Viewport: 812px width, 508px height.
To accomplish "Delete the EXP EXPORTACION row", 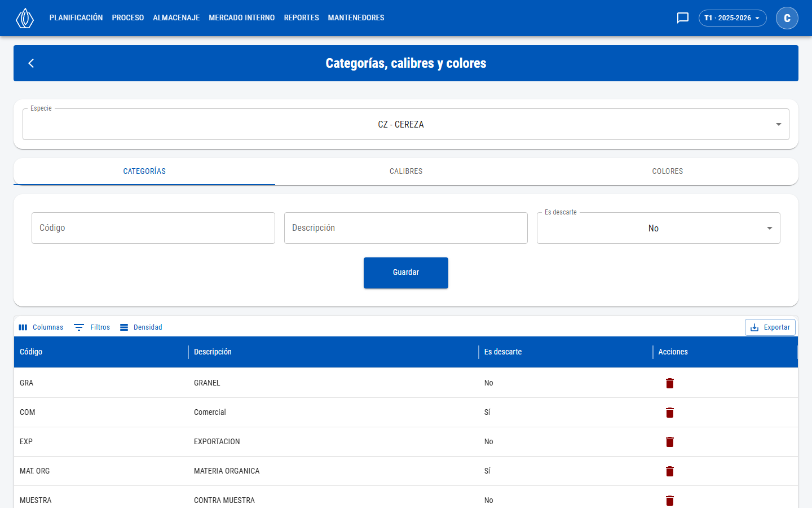I will point(670,442).
